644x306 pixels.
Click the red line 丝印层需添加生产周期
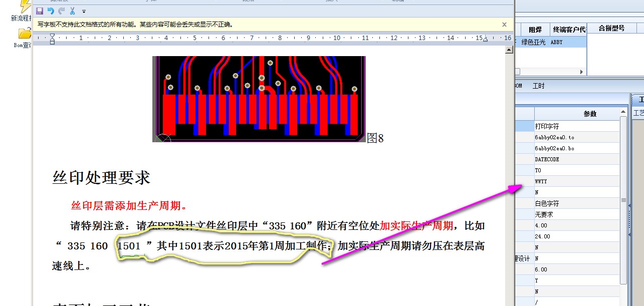[x=130, y=205]
